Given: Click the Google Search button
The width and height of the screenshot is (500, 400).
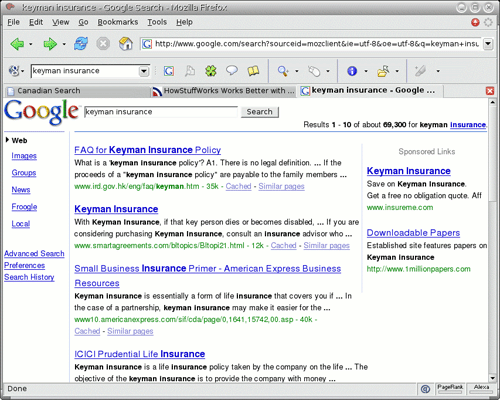Looking at the screenshot, I should [260, 112].
